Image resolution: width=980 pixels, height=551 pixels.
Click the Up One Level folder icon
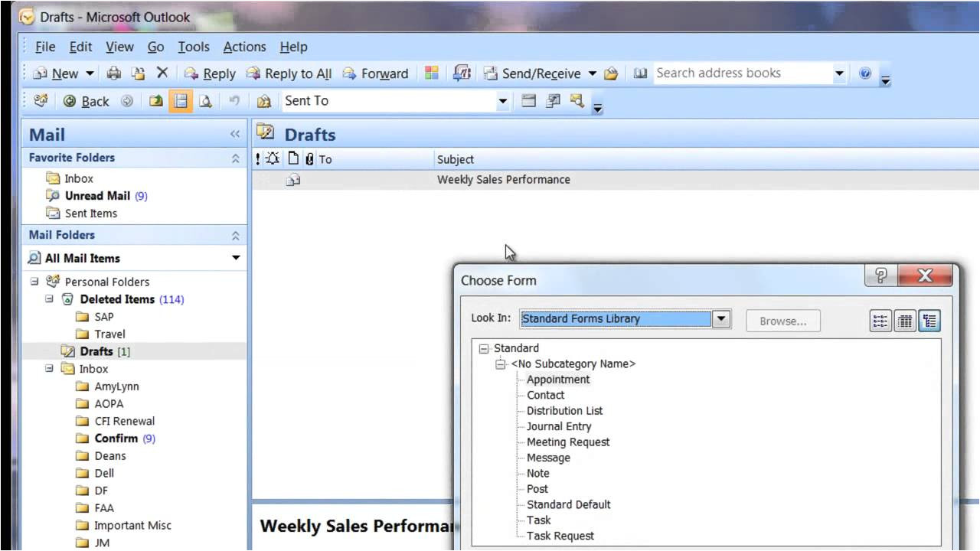(x=155, y=101)
